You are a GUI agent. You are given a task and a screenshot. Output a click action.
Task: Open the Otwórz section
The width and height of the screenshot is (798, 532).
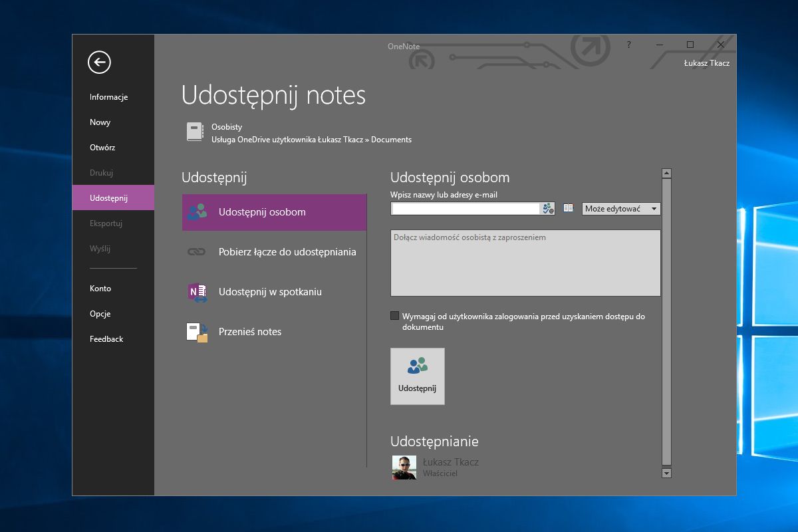point(102,148)
